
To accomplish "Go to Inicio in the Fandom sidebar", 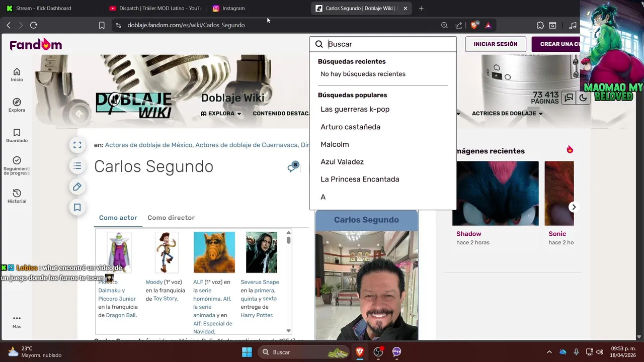I will [x=17, y=75].
